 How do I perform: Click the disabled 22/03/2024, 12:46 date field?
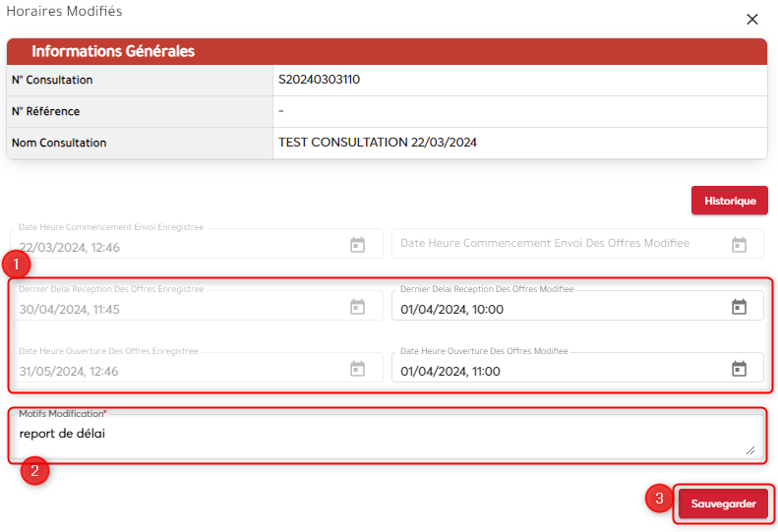pyautogui.click(x=177, y=246)
